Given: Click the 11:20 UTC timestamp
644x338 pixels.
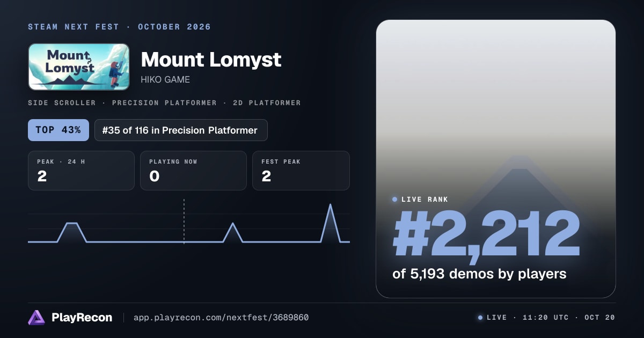Looking at the screenshot, I should pos(546,318).
